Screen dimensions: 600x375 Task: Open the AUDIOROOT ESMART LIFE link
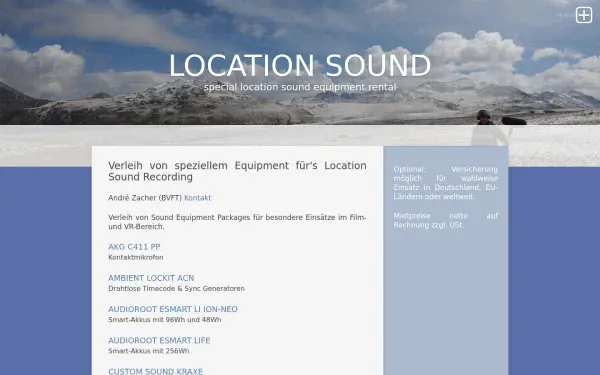coord(159,340)
